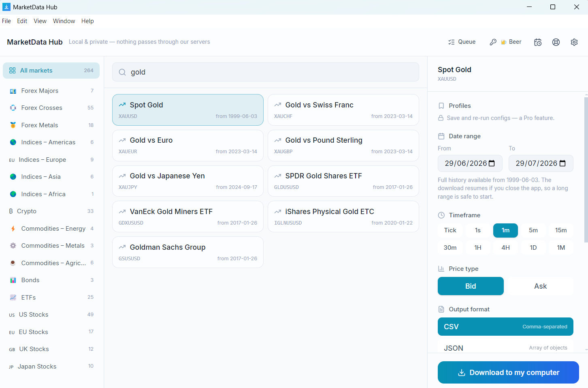
Task: Select the 4H timeframe
Action: [x=505, y=248]
